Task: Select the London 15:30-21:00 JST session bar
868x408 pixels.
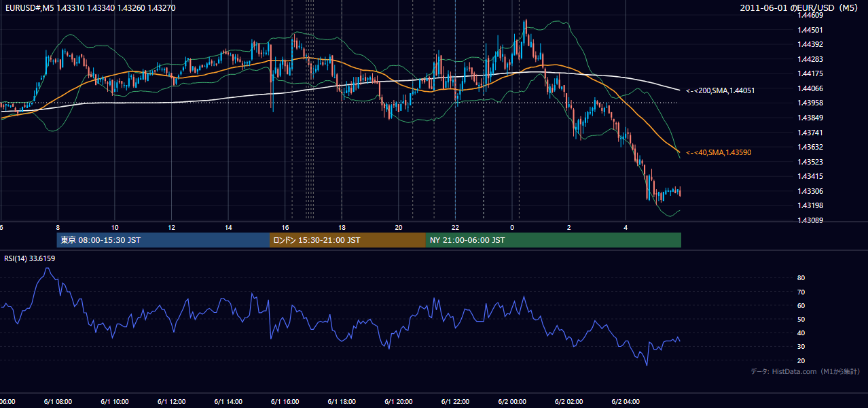Action: point(348,240)
